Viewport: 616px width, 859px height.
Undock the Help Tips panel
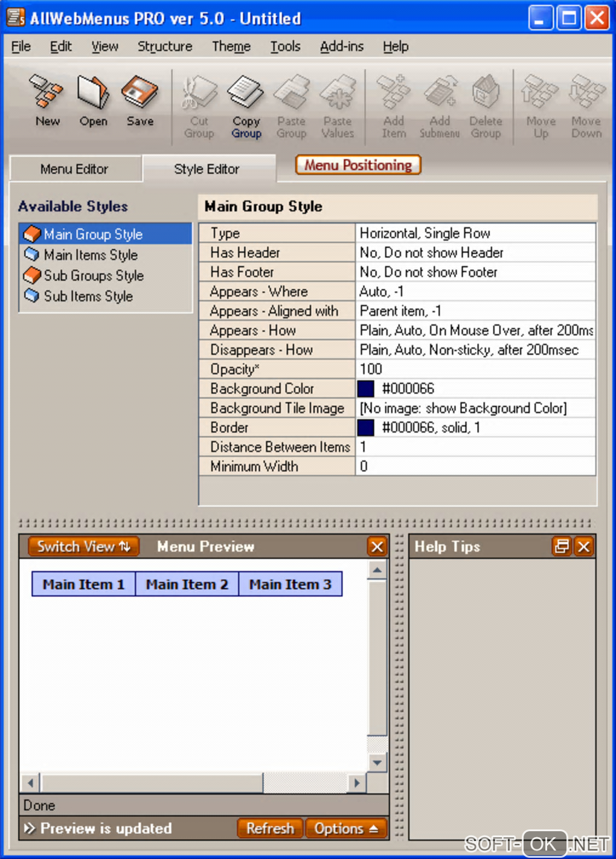(562, 547)
